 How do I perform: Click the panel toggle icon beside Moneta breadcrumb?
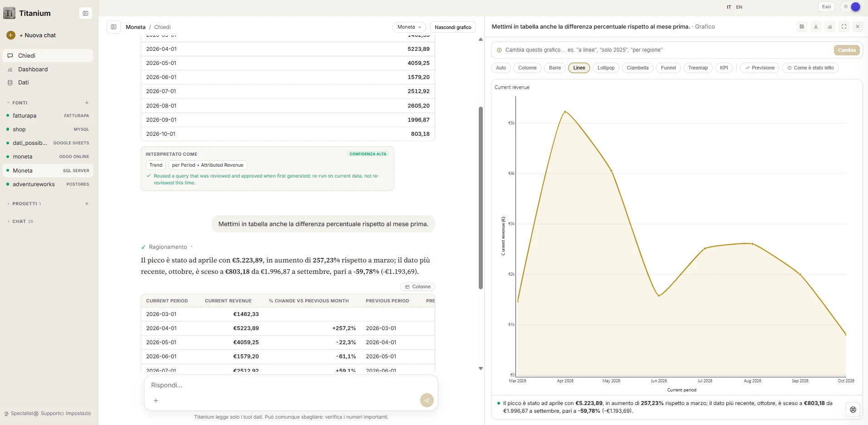point(114,27)
